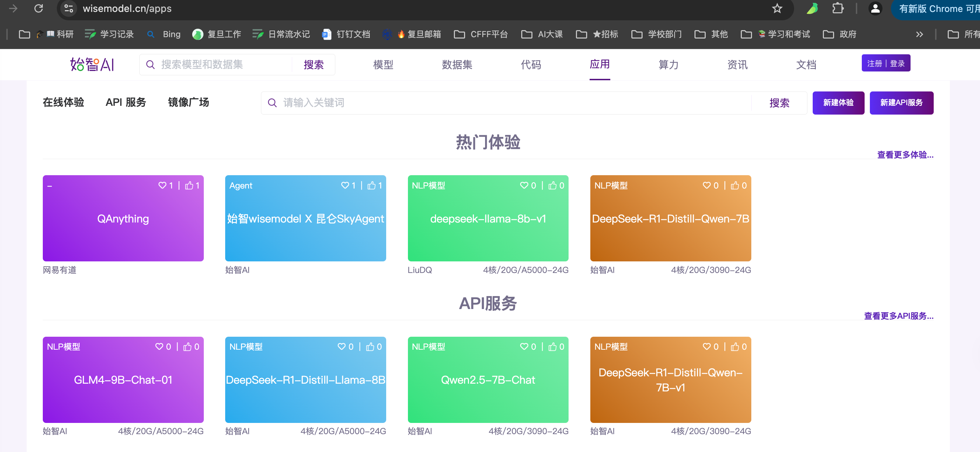Click the 始智AI logo
The height and width of the screenshot is (452, 980).
pos(92,64)
